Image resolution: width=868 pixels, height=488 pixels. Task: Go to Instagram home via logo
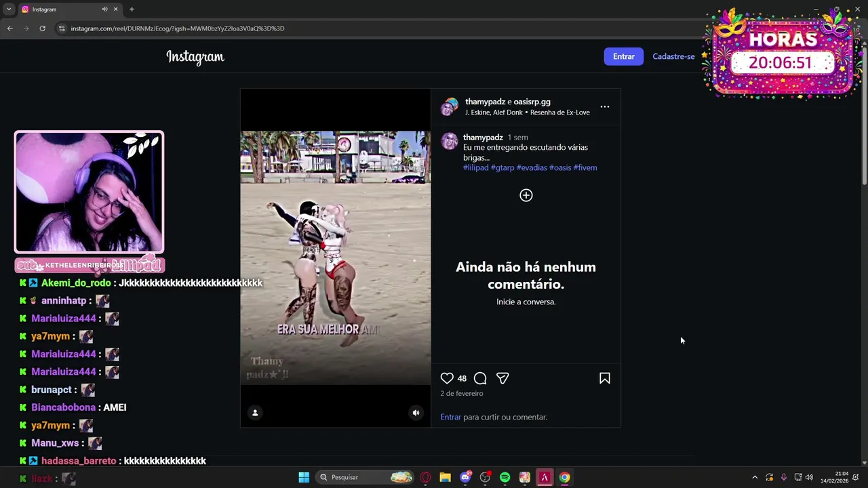point(195,57)
